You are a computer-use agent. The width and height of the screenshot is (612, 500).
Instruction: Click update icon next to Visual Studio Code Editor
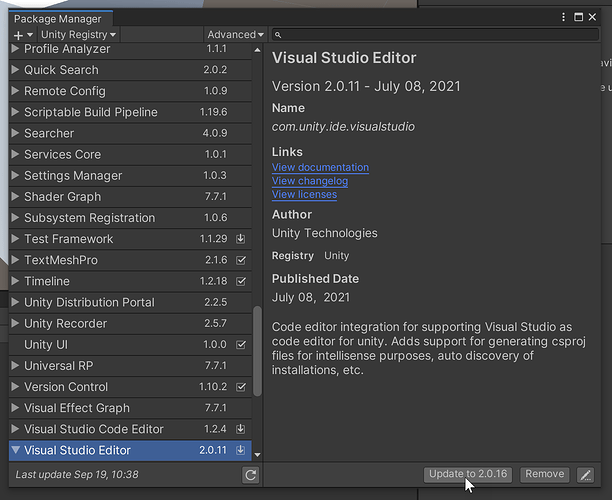pos(240,429)
